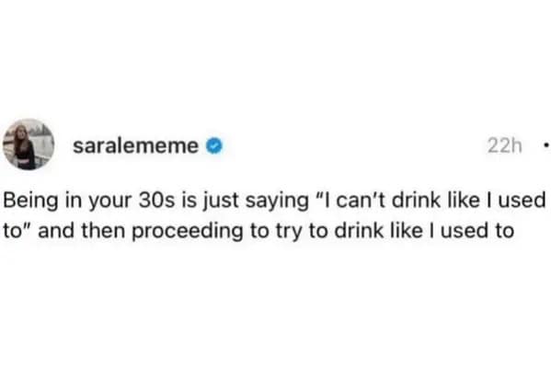The image size is (551, 392).
Task: Click "30s" in the post text
Action: coord(156,201)
